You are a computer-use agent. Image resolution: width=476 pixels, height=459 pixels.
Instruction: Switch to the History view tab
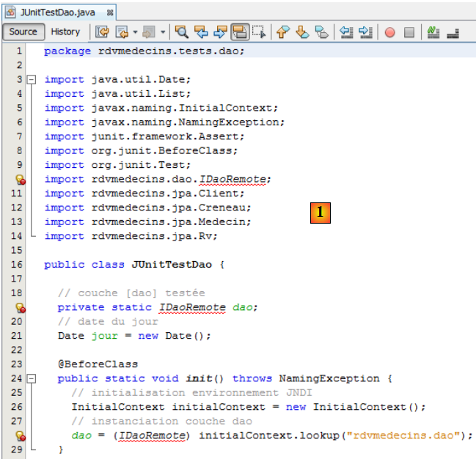tap(65, 32)
